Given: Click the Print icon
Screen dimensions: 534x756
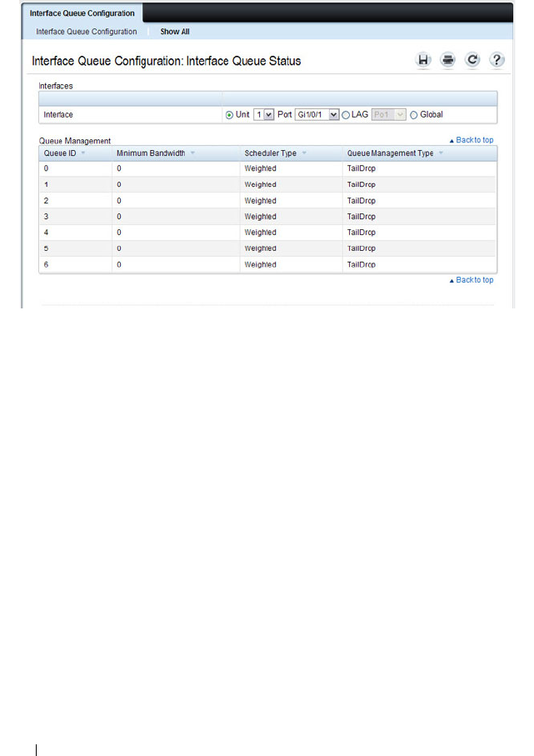Looking at the screenshot, I should (448, 60).
